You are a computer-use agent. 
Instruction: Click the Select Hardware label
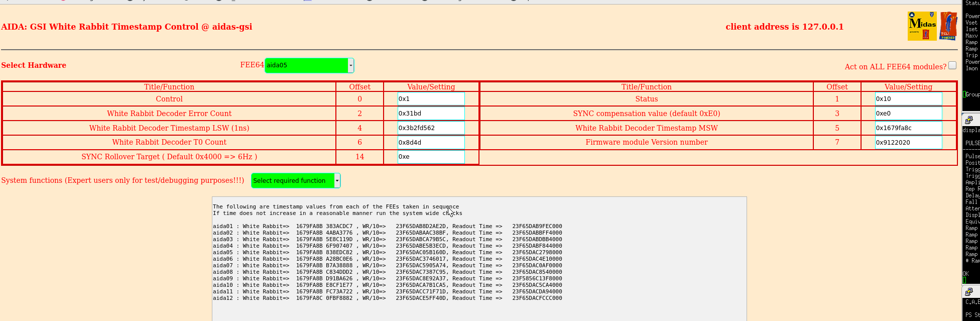[x=34, y=65]
